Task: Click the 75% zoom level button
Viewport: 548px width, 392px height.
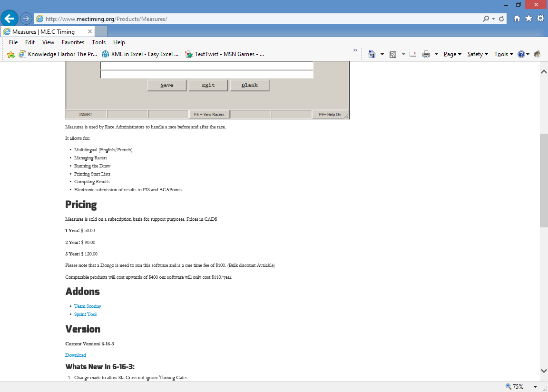Action: point(515,386)
